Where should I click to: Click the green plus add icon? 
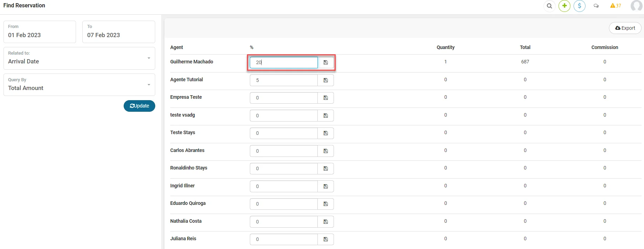tap(564, 6)
